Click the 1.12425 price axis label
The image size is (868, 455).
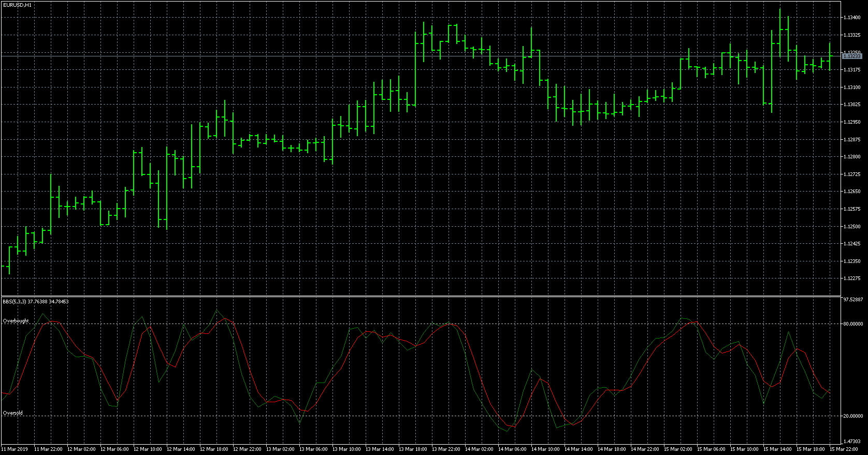pyautogui.click(x=852, y=244)
